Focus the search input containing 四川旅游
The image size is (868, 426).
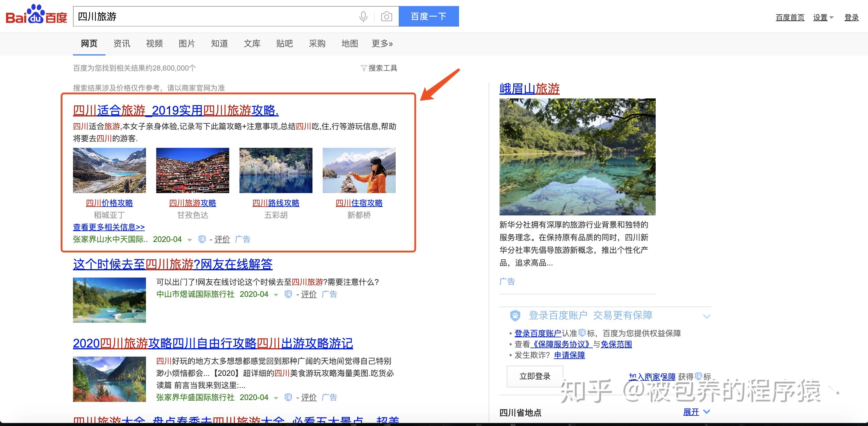click(216, 16)
